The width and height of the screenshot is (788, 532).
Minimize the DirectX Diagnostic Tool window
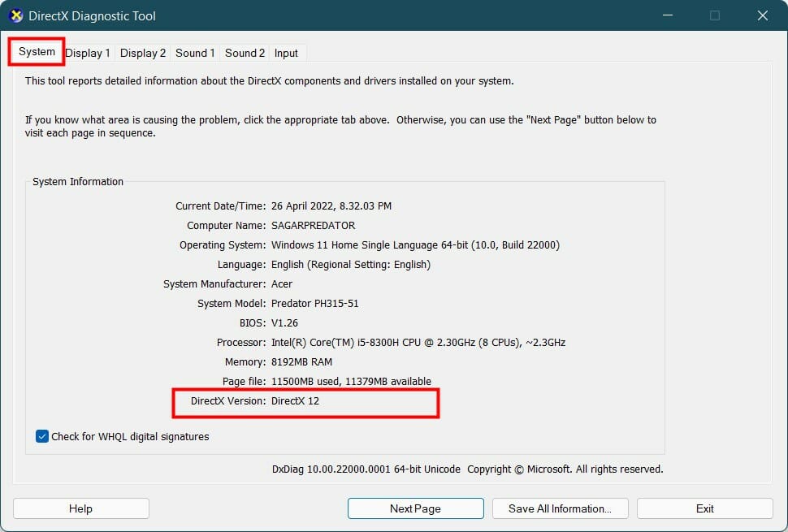point(668,15)
